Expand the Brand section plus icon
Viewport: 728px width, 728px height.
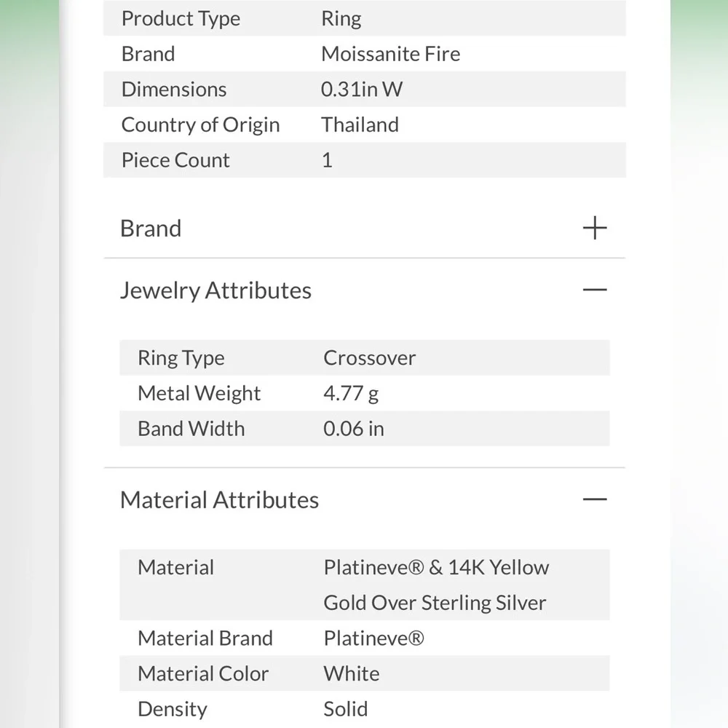pyautogui.click(x=594, y=228)
